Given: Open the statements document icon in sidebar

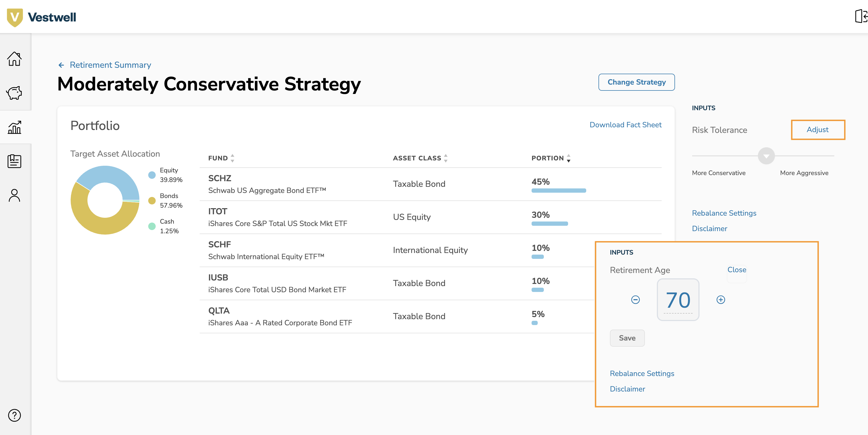Looking at the screenshot, I should pos(15,161).
